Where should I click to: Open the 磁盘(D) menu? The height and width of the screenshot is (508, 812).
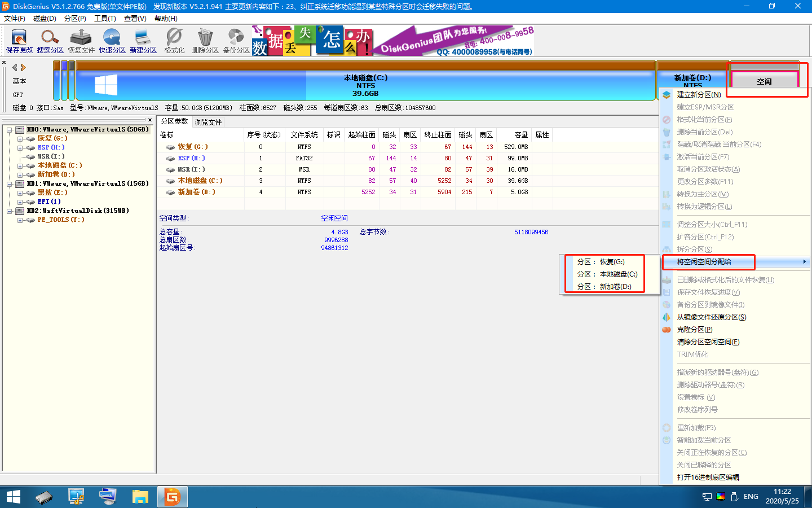(45, 19)
